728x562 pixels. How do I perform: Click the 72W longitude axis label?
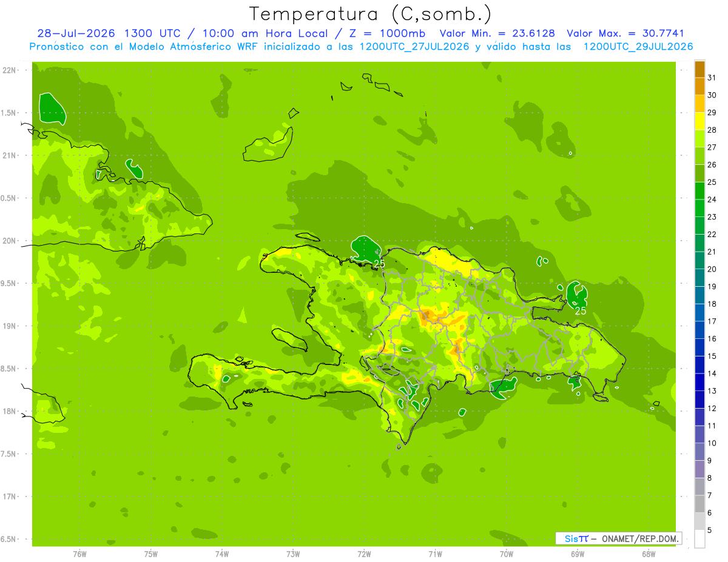coord(364,554)
